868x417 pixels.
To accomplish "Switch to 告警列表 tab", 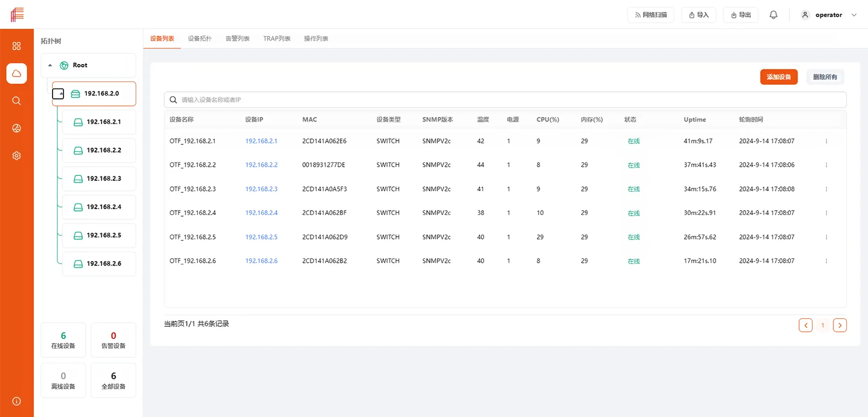I will point(238,39).
